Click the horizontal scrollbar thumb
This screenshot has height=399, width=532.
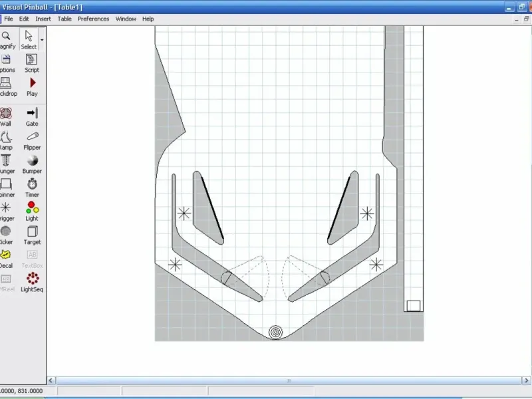(x=289, y=380)
